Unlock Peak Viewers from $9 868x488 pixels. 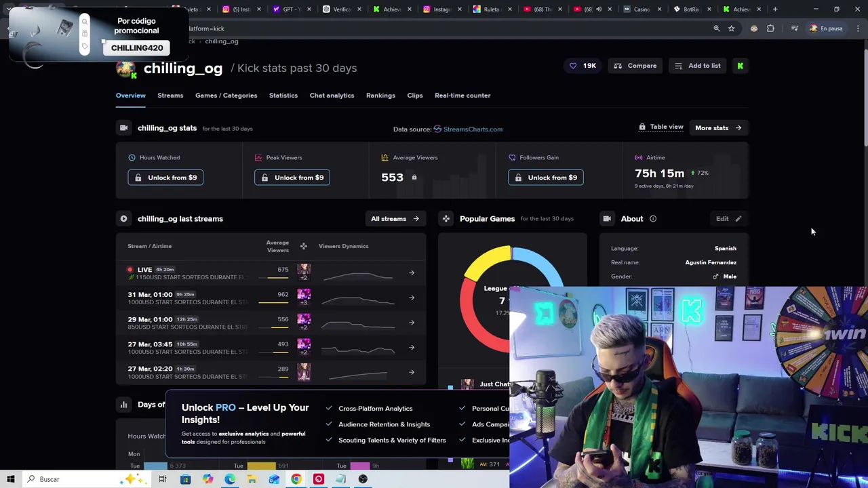coord(292,178)
